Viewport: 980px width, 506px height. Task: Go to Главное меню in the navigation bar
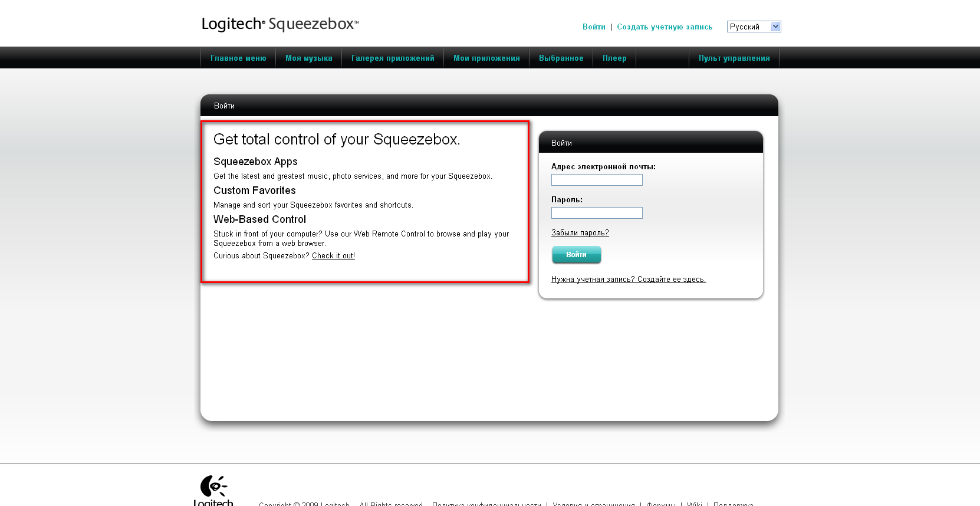click(x=238, y=58)
